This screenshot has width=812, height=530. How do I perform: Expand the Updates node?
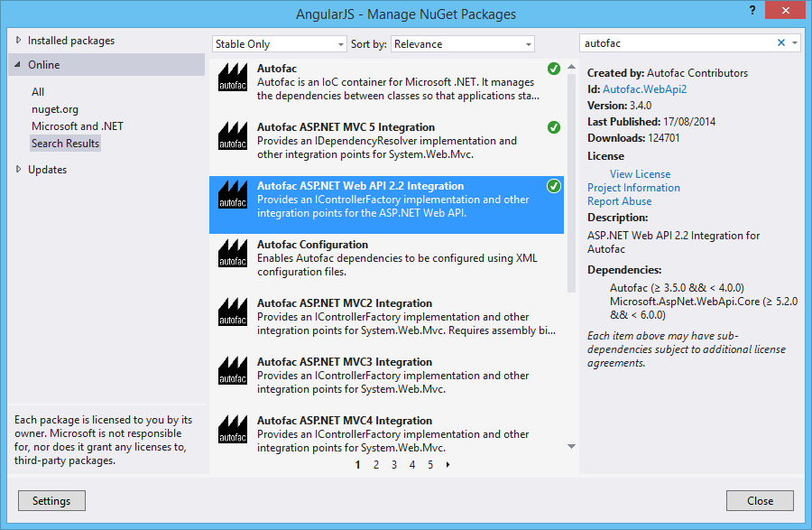[x=19, y=169]
